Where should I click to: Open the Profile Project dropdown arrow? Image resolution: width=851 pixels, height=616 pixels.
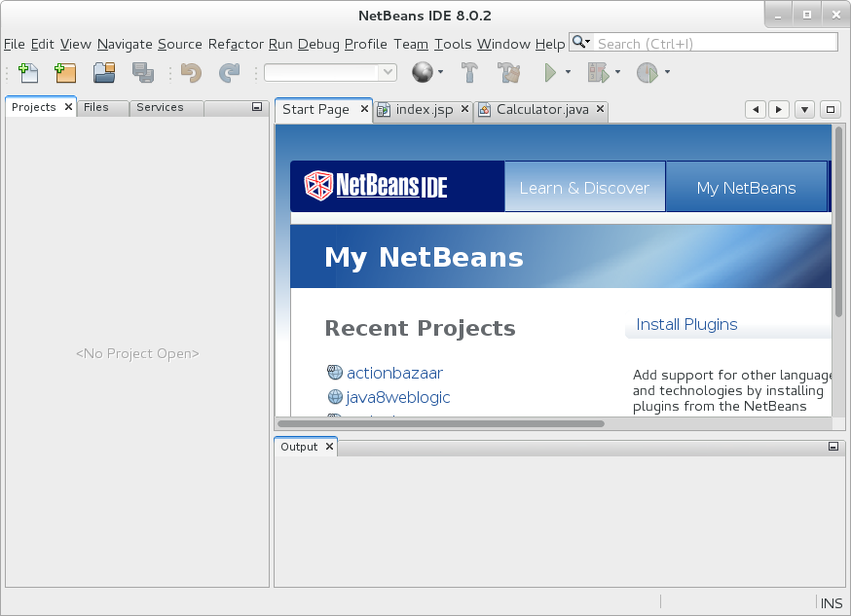pyautogui.click(x=667, y=72)
